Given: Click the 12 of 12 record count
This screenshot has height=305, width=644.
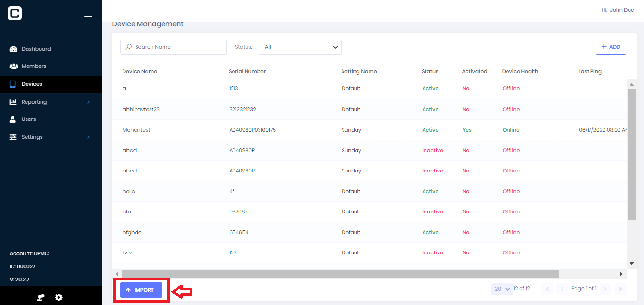Looking at the screenshot, I should 522,288.
